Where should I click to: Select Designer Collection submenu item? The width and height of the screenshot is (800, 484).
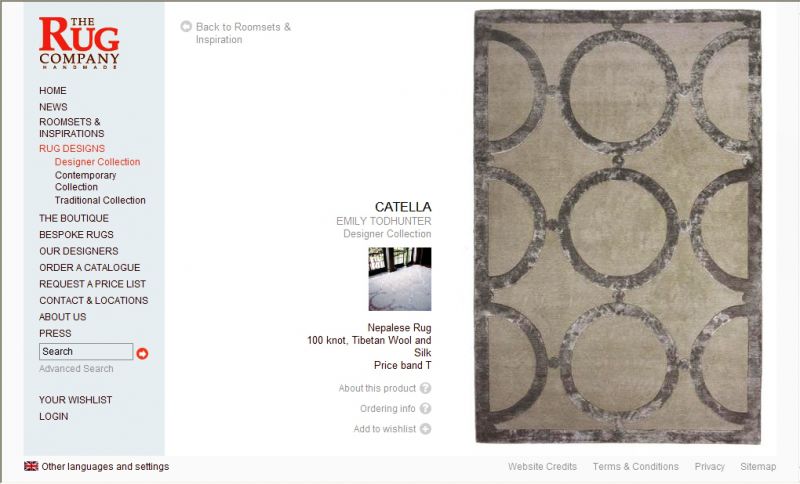click(97, 162)
